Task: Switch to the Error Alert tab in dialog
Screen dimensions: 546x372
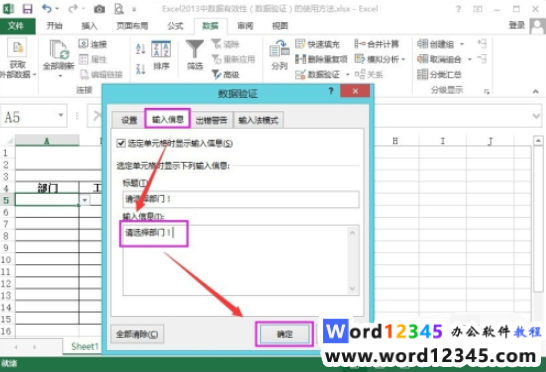Action: 211,121
